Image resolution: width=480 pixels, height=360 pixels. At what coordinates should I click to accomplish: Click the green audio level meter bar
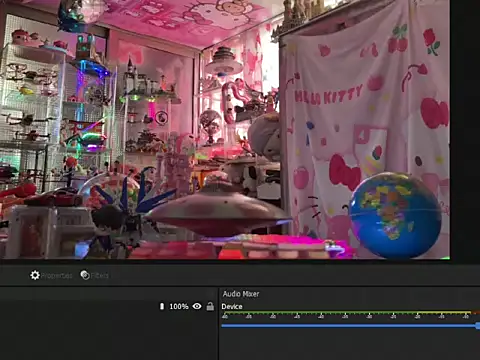[319, 313]
